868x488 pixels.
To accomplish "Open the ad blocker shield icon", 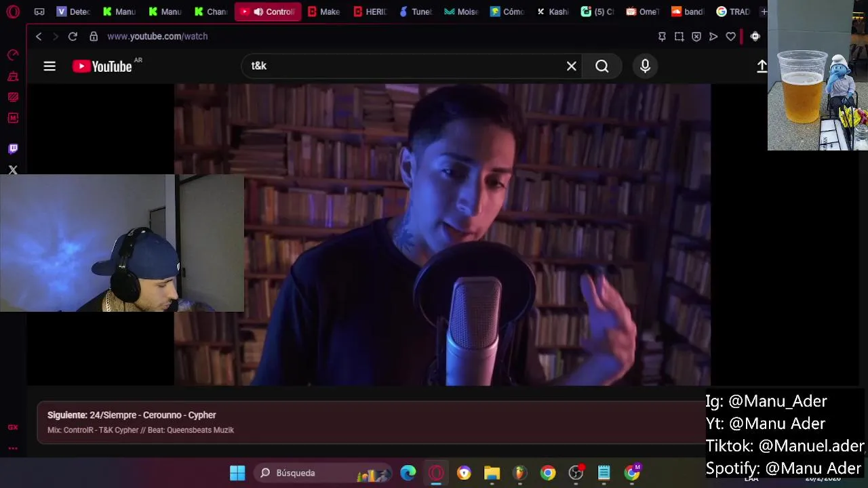I will pyautogui.click(x=696, y=37).
